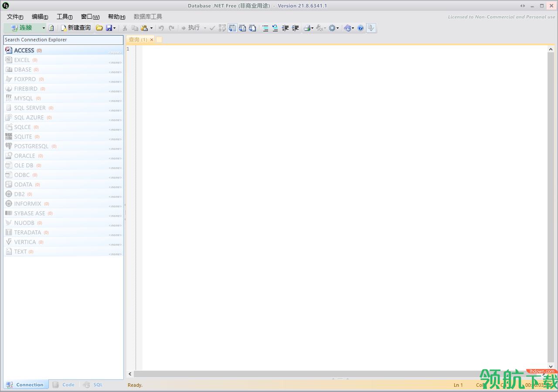
Task: Click the refresh connections icon next to 连接
Action: click(x=51, y=28)
